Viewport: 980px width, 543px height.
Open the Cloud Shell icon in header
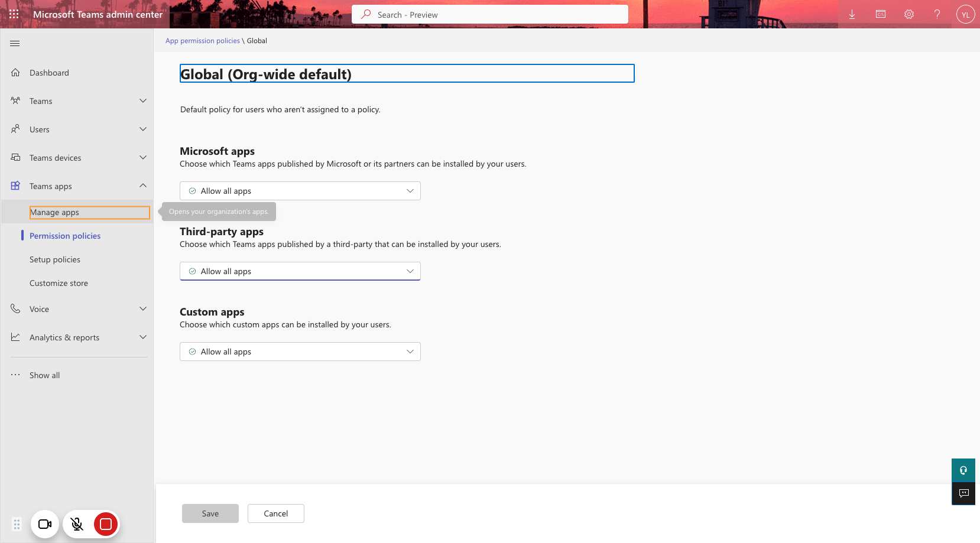[881, 14]
